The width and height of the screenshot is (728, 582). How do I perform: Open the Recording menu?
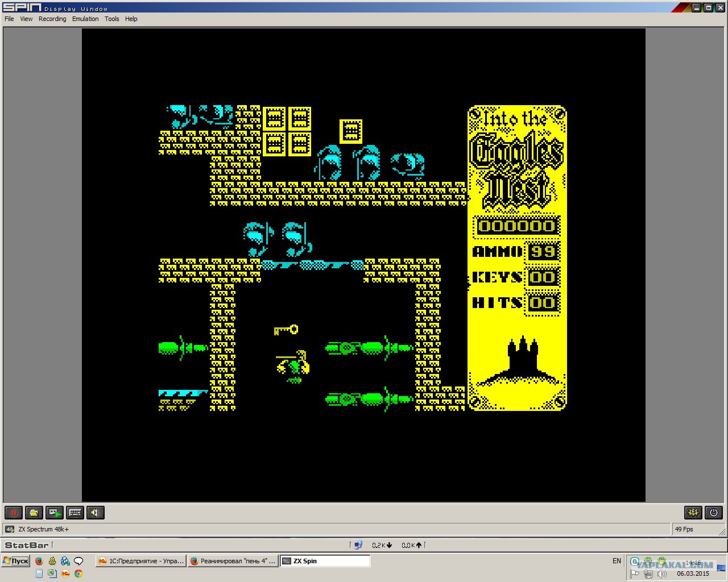52,19
